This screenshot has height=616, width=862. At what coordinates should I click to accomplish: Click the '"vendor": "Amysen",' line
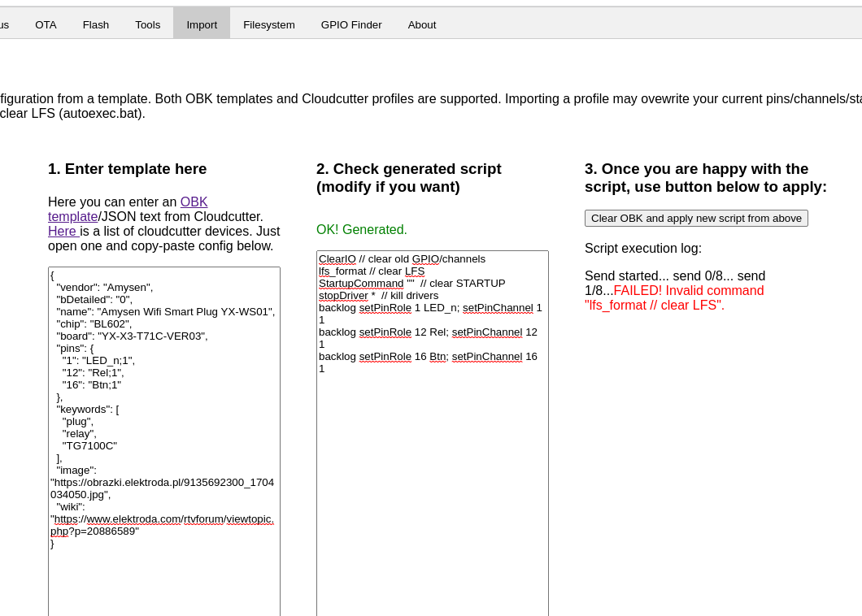tap(104, 288)
